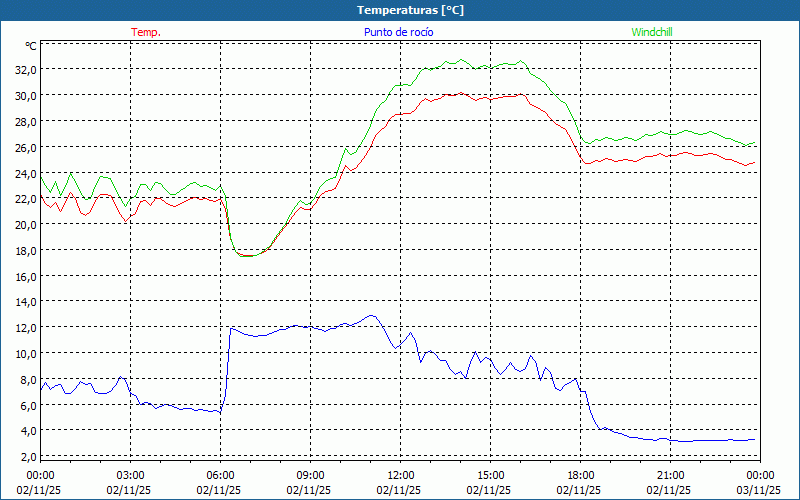The height and width of the screenshot is (500, 800).
Task: Select the 15:00 time axis label
Action: (x=490, y=475)
